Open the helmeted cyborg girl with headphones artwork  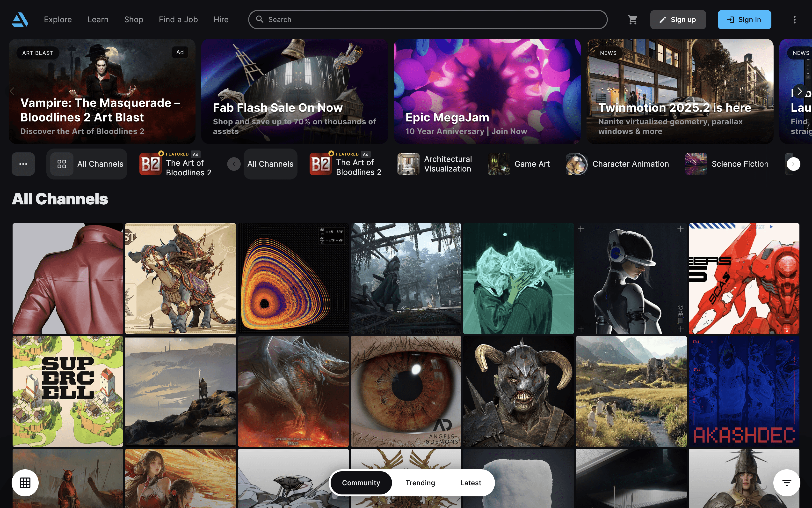[631, 278]
